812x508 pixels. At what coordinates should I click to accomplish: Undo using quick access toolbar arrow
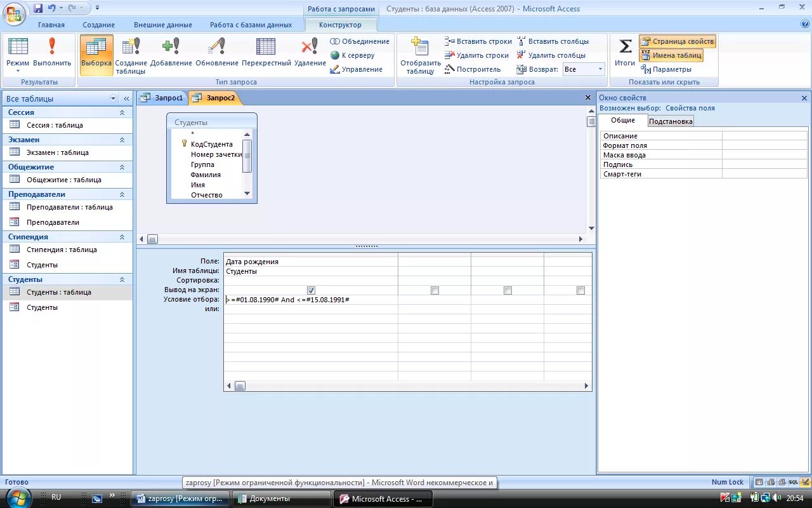(51, 8)
